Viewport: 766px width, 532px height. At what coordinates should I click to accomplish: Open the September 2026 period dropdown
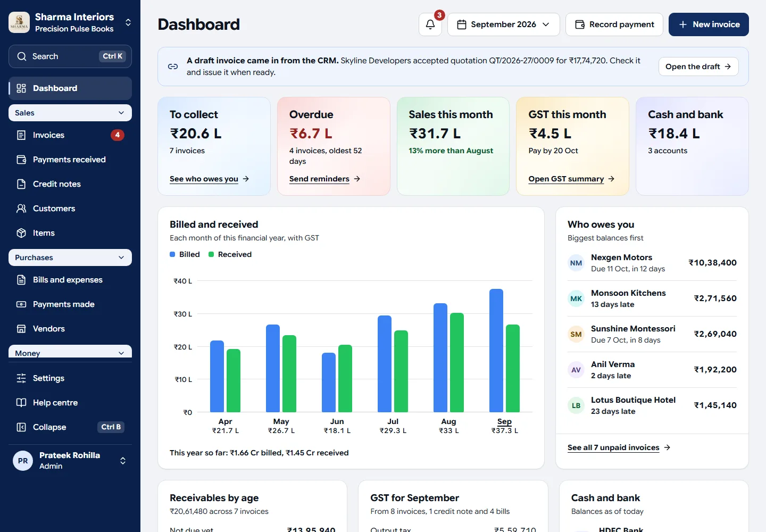[x=504, y=24]
